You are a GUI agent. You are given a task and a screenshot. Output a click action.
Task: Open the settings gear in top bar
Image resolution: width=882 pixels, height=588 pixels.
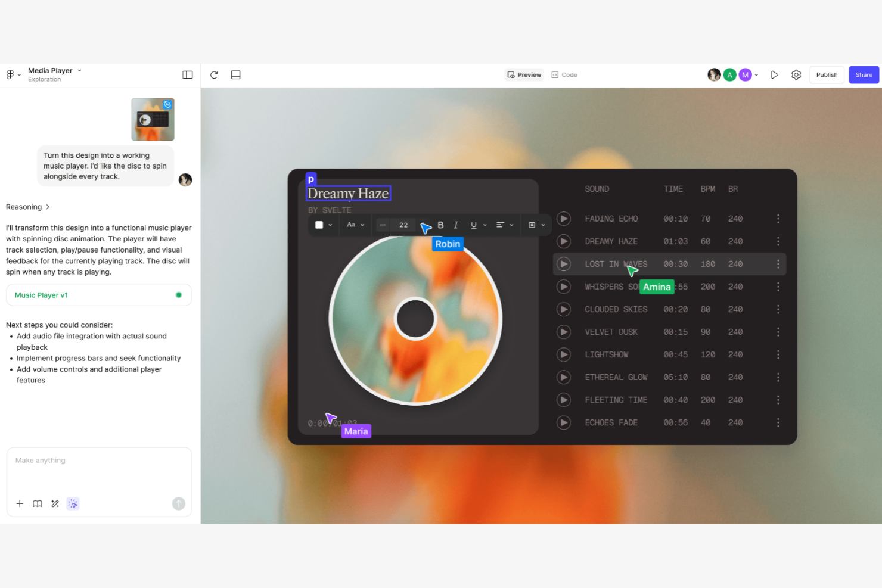point(796,74)
